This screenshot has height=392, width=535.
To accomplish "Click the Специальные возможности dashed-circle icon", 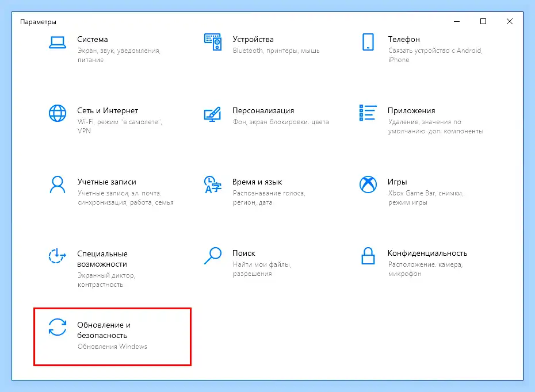I will point(57,256).
